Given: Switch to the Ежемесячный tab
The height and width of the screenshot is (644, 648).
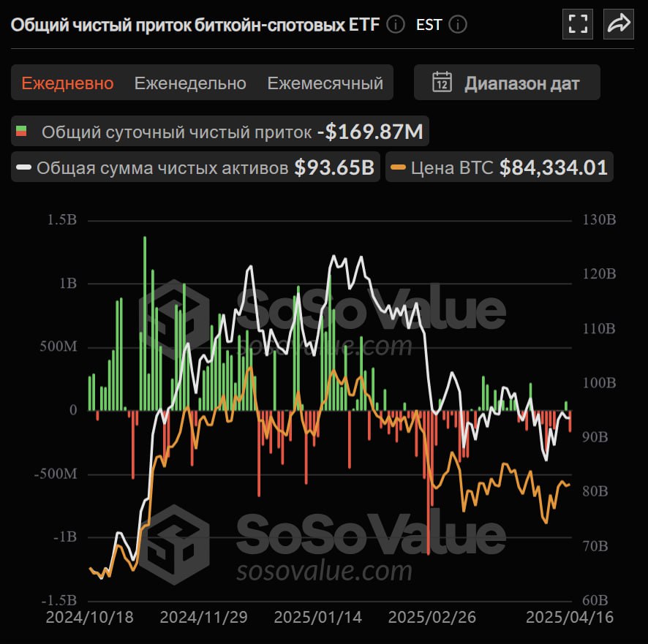Looking at the screenshot, I should point(325,83).
